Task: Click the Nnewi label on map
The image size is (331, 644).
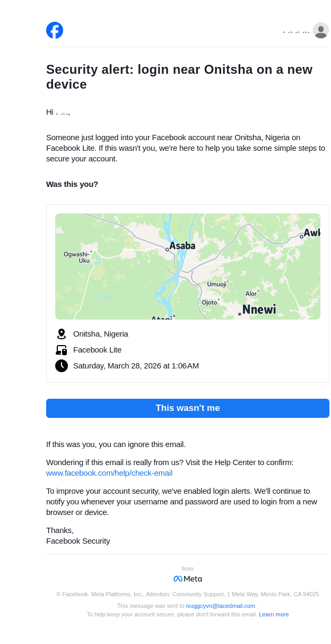Action: tap(259, 310)
